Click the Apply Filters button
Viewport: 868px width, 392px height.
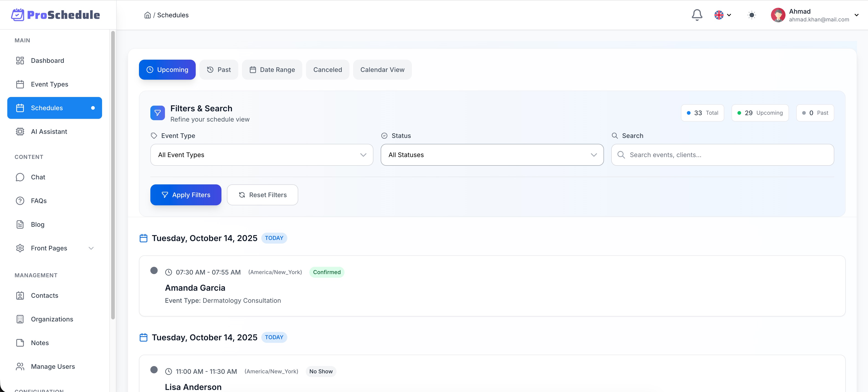coord(186,195)
